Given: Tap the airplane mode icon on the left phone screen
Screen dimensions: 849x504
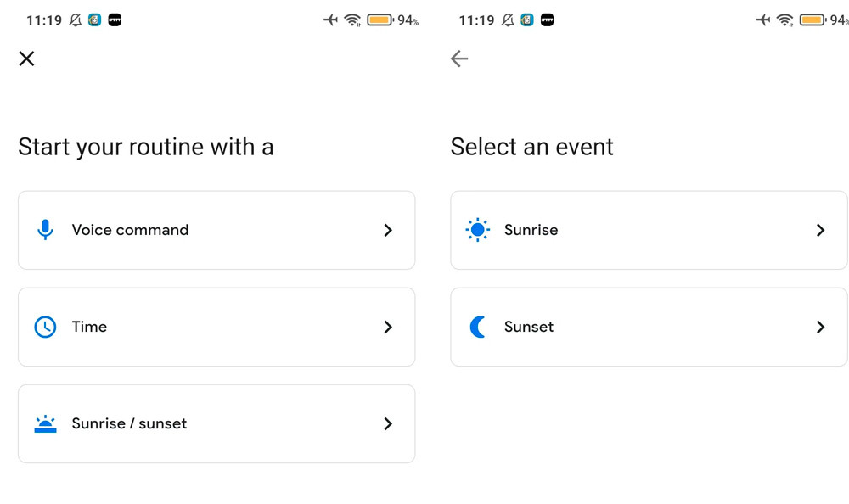Looking at the screenshot, I should pyautogui.click(x=330, y=20).
